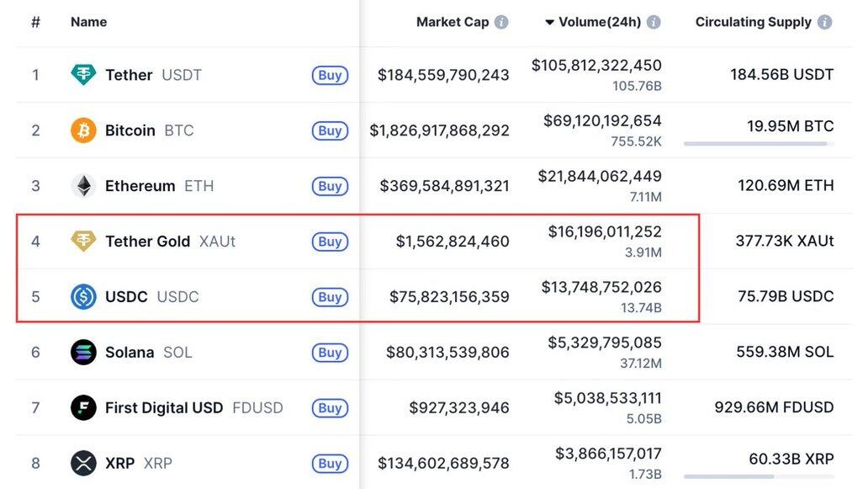Click the Tether coin logo icon
This screenshot has width=868, height=489.
83,75
